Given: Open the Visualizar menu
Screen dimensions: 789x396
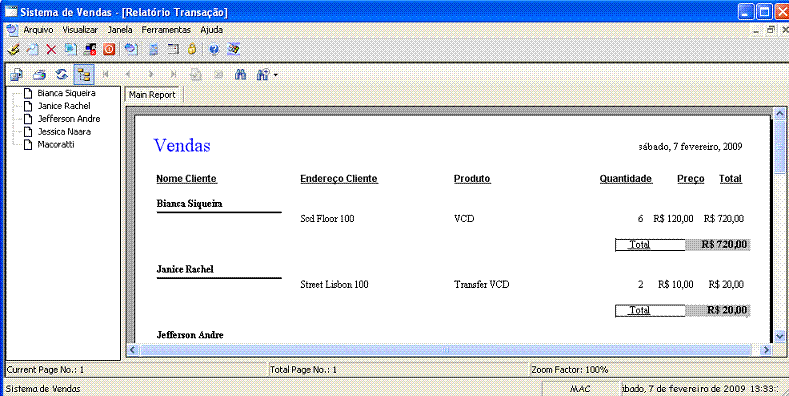Looking at the screenshot, I should [80, 30].
